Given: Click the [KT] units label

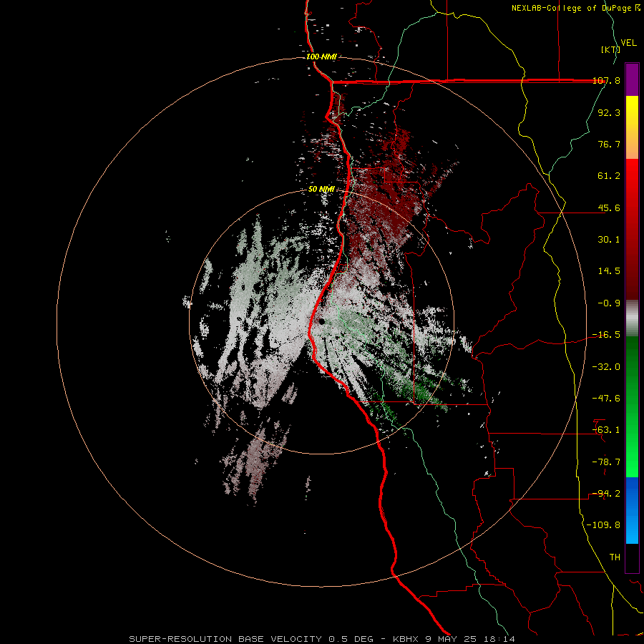Looking at the screenshot, I should point(610,49).
